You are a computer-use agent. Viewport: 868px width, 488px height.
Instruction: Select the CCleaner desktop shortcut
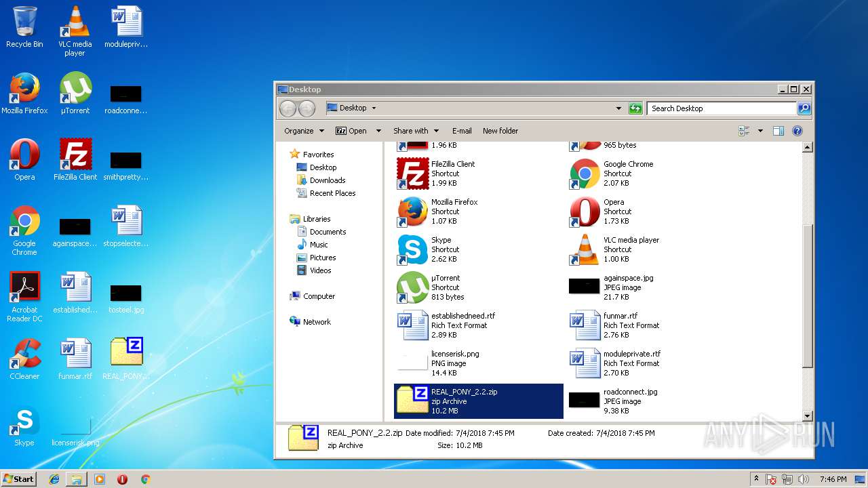pyautogui.click(x=24, y=359)
